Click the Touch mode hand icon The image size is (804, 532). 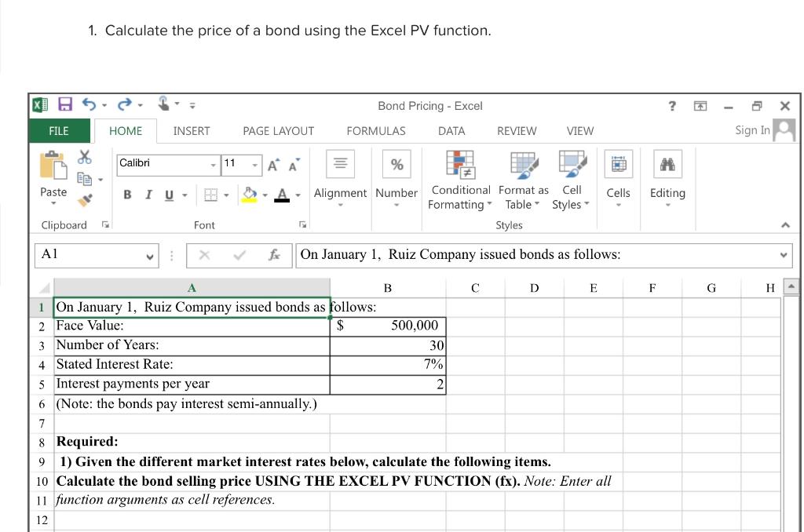coord(163,104)
